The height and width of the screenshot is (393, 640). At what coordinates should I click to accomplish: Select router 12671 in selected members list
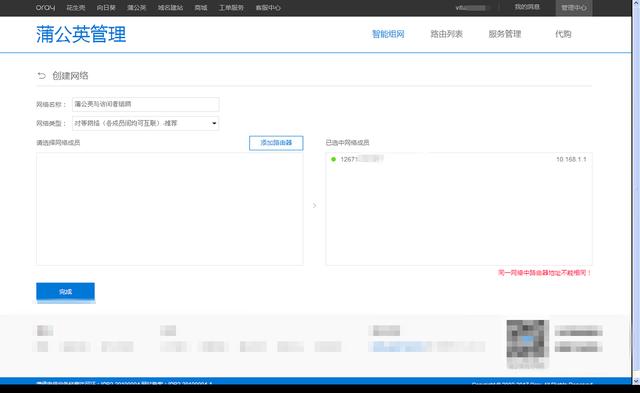(x=459, y=159)
